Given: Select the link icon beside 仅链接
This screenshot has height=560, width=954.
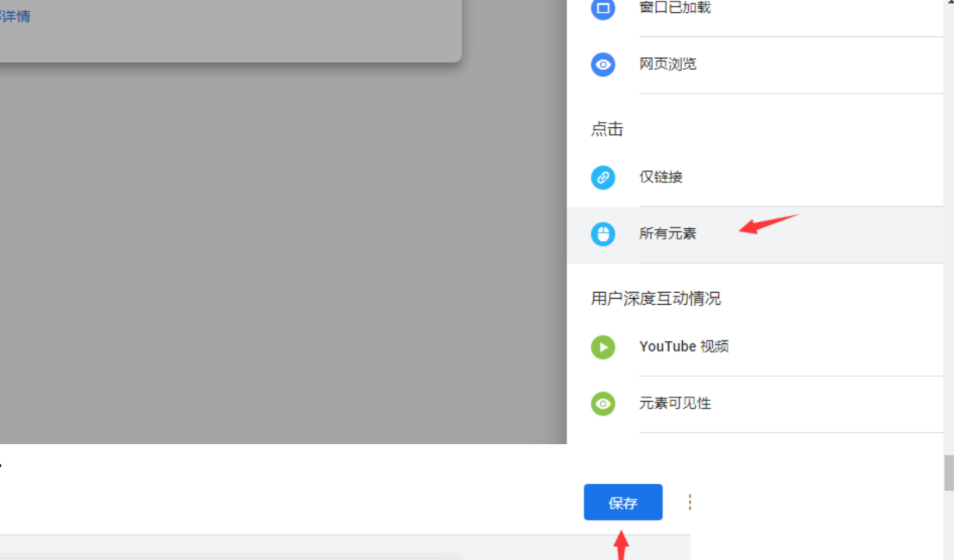Looking at the screenshot, I should tap(603, 178).
